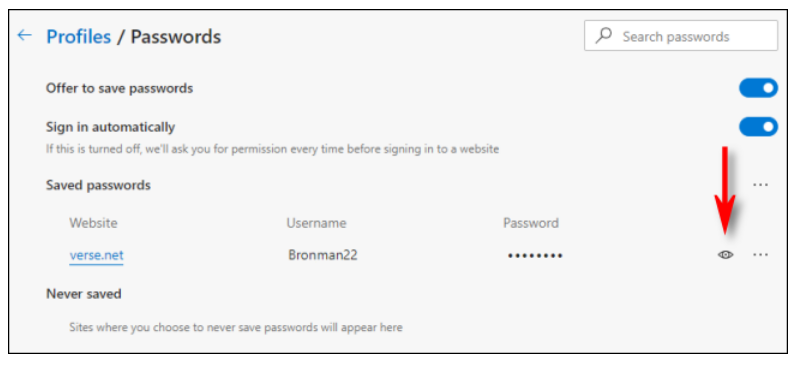Show the verse.net password with eye icon
This screenshot has width=798, height=366.
(x=725, y=255)
